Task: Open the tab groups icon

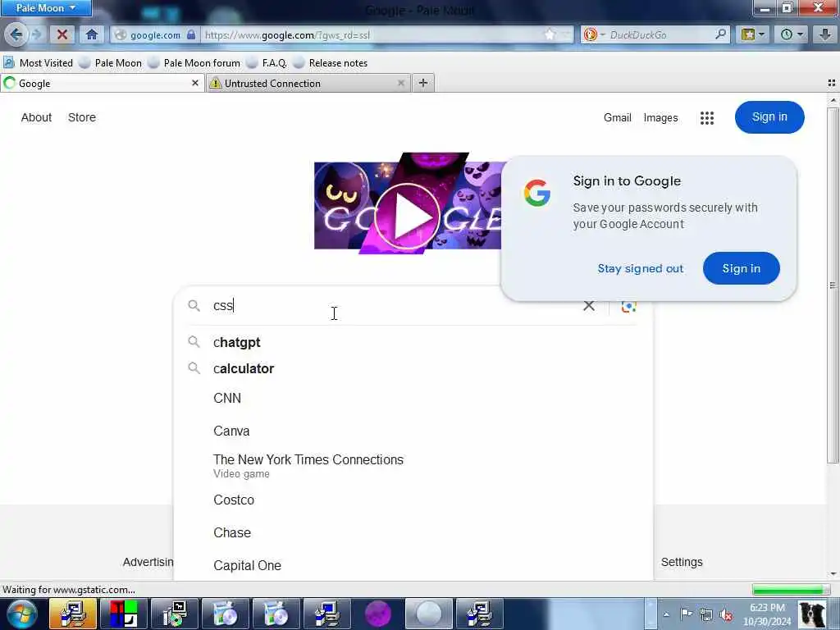Action: (x=832, y=83)
